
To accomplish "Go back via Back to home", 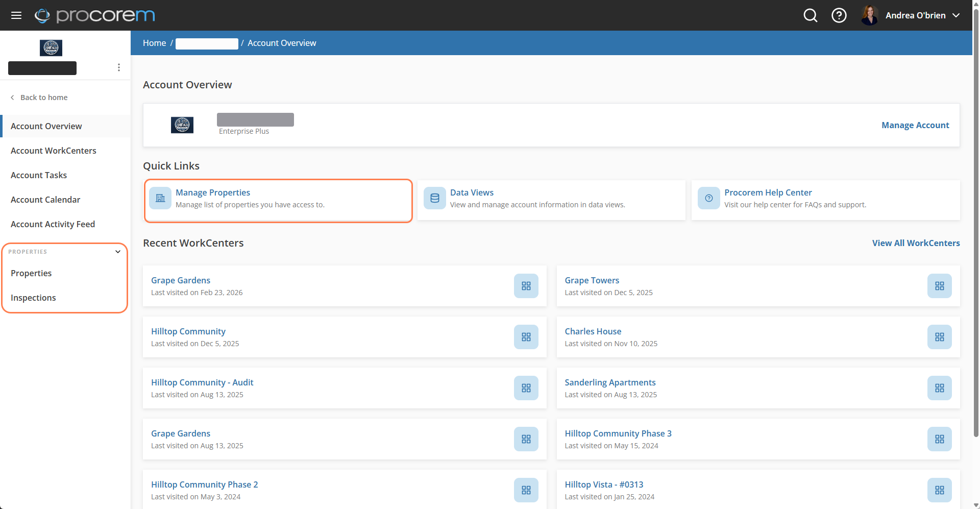I will pyautogui.click(x=39, y=98).
